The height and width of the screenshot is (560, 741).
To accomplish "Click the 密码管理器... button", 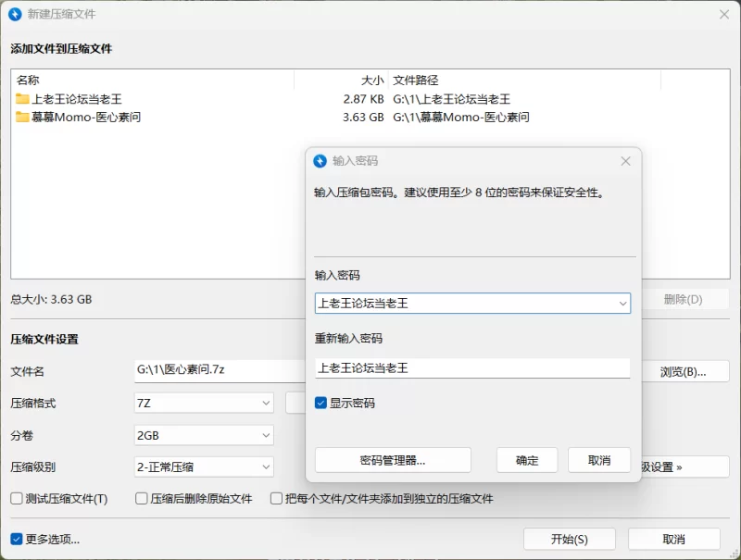I will click(x=393, y=460).
